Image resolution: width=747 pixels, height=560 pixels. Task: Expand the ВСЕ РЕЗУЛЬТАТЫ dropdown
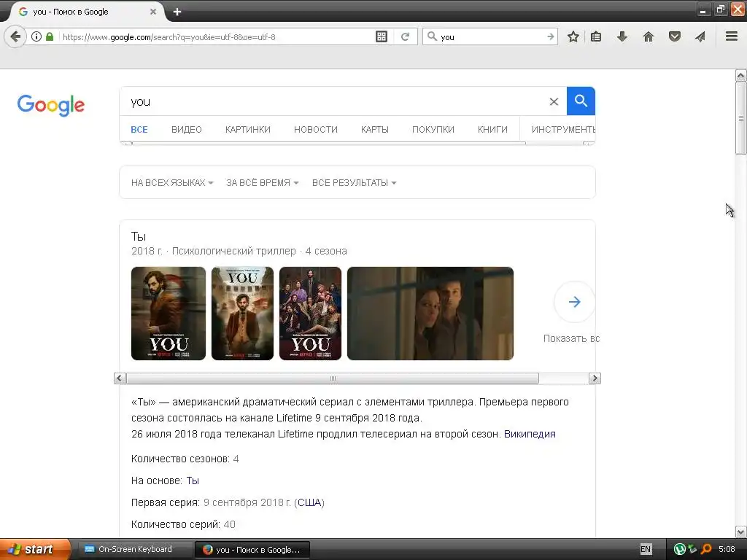click(x=355, y=183)
